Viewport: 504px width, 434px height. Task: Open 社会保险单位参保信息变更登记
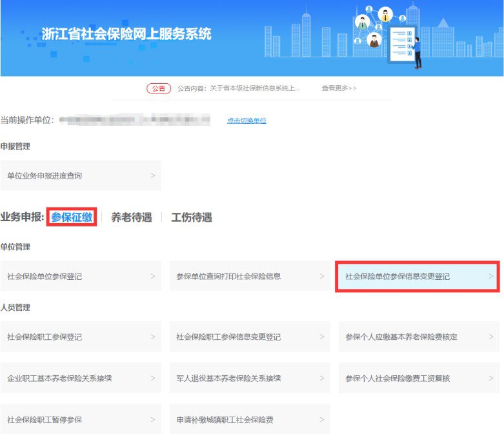click(x=418, y=277)
